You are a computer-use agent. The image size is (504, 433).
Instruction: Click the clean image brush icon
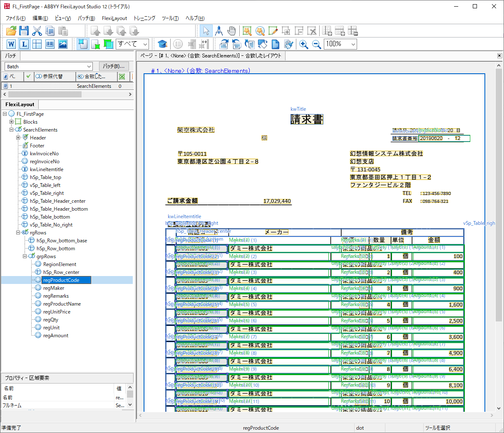[x=288, y=44]
